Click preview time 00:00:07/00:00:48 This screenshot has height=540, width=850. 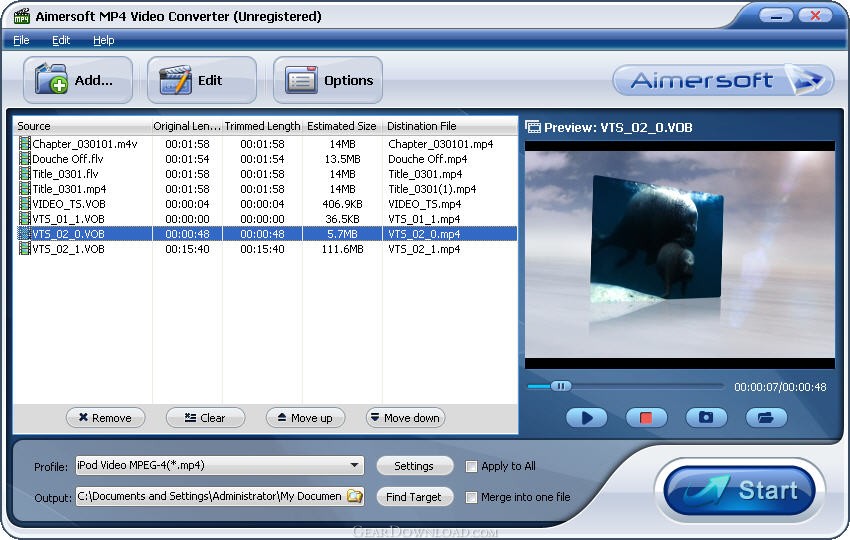780,387
